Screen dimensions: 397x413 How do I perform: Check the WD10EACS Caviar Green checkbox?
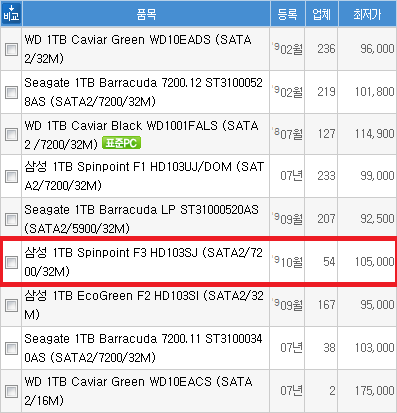tap(11, 391)
